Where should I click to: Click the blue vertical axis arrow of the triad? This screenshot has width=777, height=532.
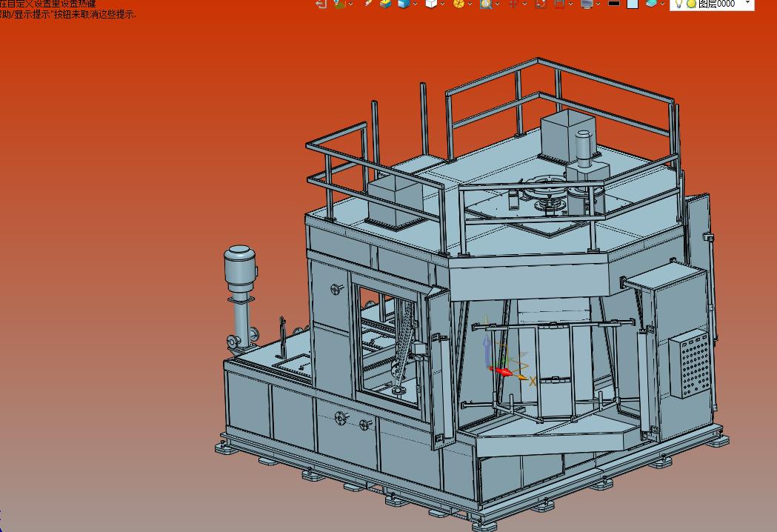[x=487, y=350]
